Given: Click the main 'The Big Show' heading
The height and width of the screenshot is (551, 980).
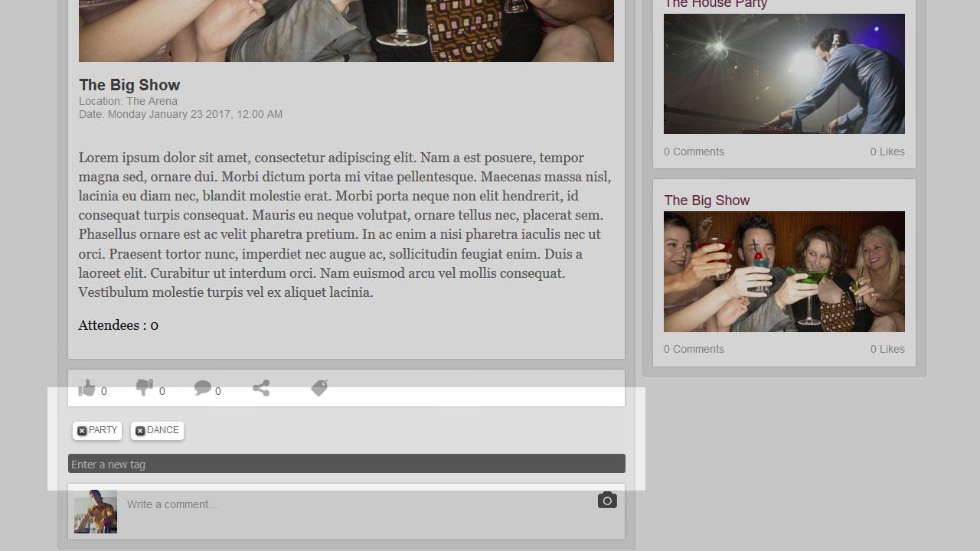Looking at the screenshot, I should (129, 85).
